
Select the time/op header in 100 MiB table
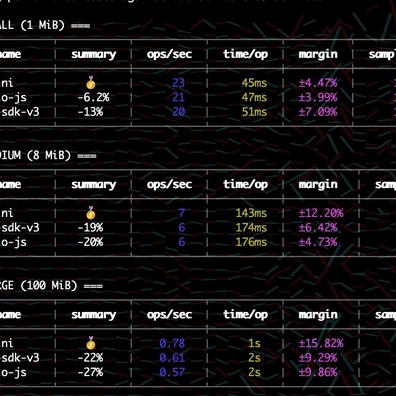[x=245, y=315]
